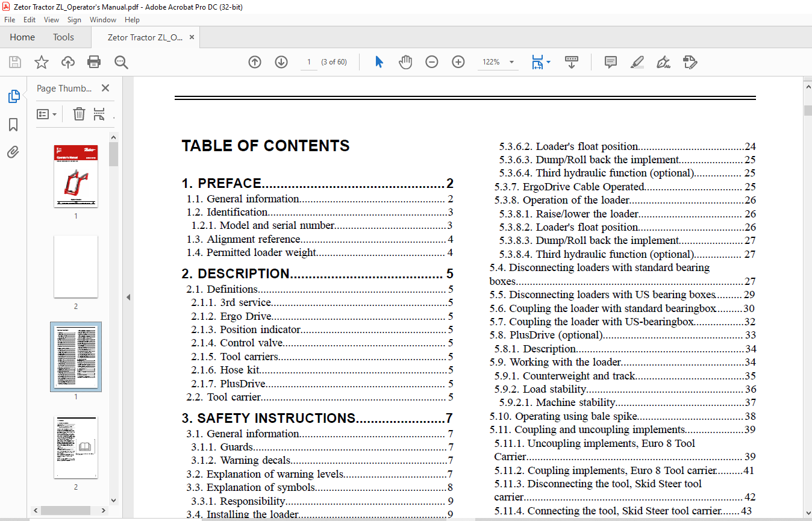Select the last thumbnail with book icon
Screen dimensions: 812x521
tap(76, 448)
